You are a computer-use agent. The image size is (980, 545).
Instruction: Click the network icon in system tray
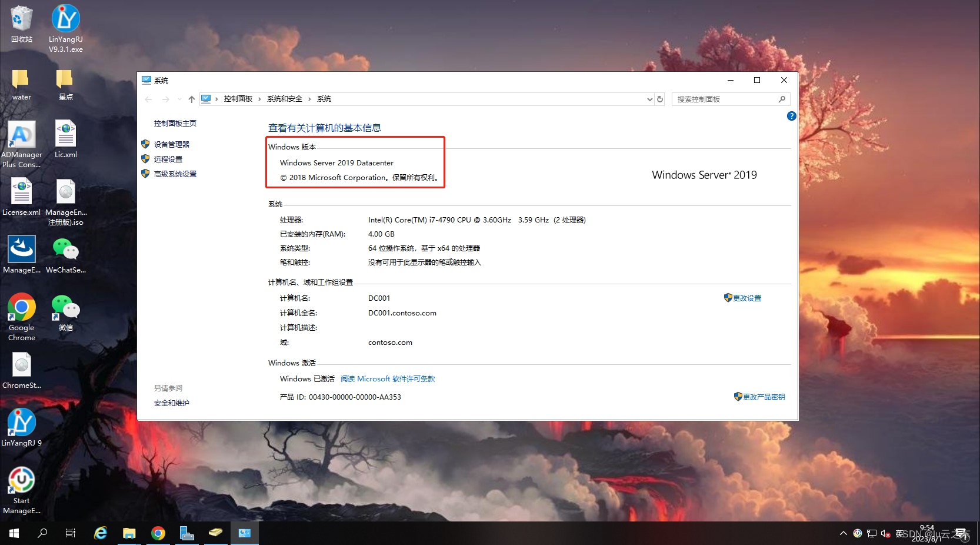(871, 533)
